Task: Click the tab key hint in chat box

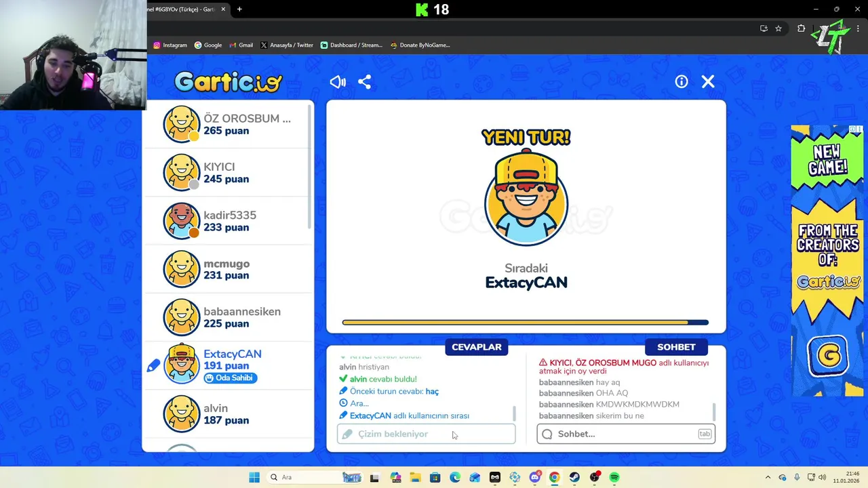Action: click(705, 434)
